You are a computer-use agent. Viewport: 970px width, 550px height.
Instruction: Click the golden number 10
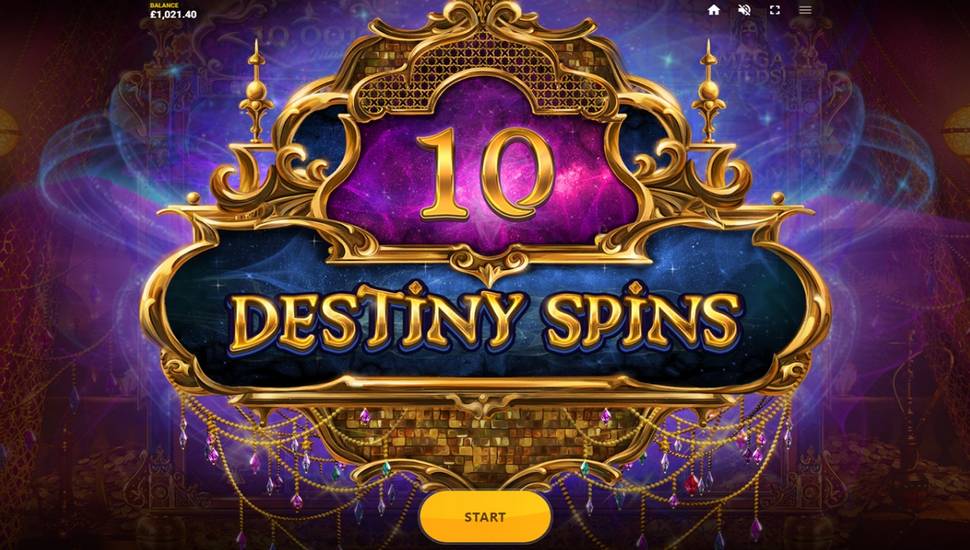coord(485,174)
